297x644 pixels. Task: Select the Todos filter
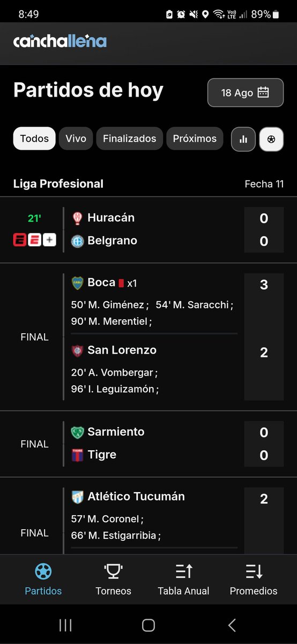point(34,138)
